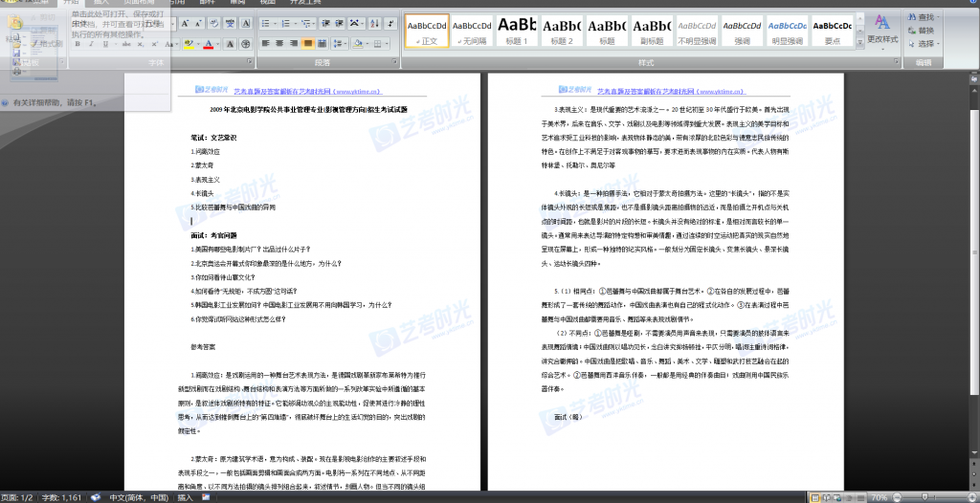
Task: Apply justify text alignment
Action: pyautogui.click(x=307, y=43)
